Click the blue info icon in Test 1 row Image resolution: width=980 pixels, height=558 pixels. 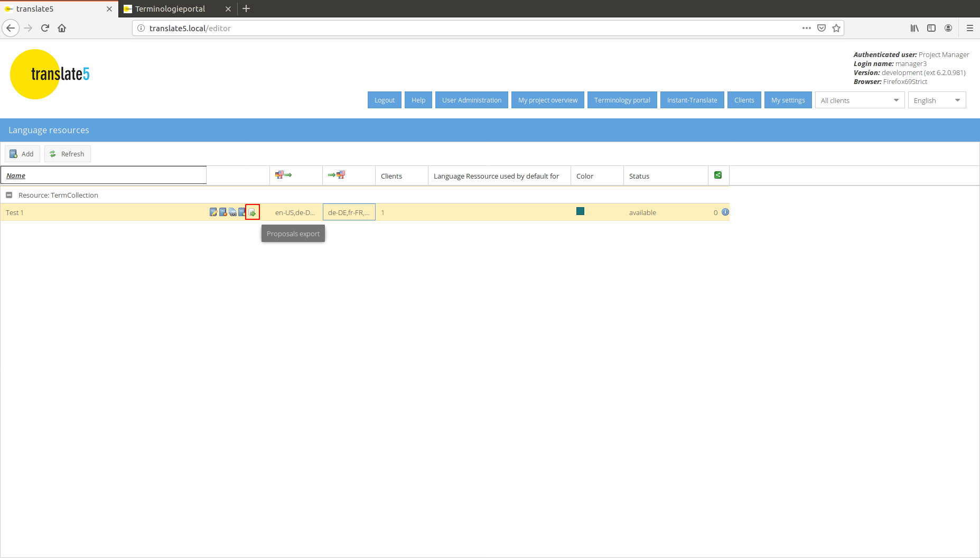pos(725,212)
